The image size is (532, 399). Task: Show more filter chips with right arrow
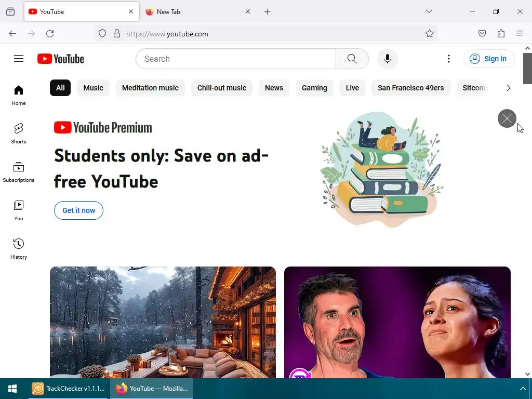[508, 88]
